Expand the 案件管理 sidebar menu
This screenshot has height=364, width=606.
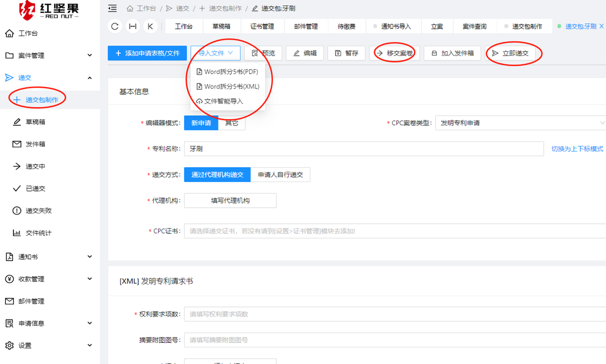pyautogui.click(x=90, y=55)
